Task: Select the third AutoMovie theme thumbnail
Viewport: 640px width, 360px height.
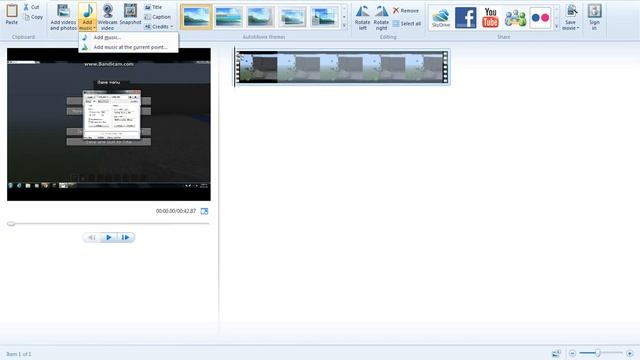Action: coord(260,17)
